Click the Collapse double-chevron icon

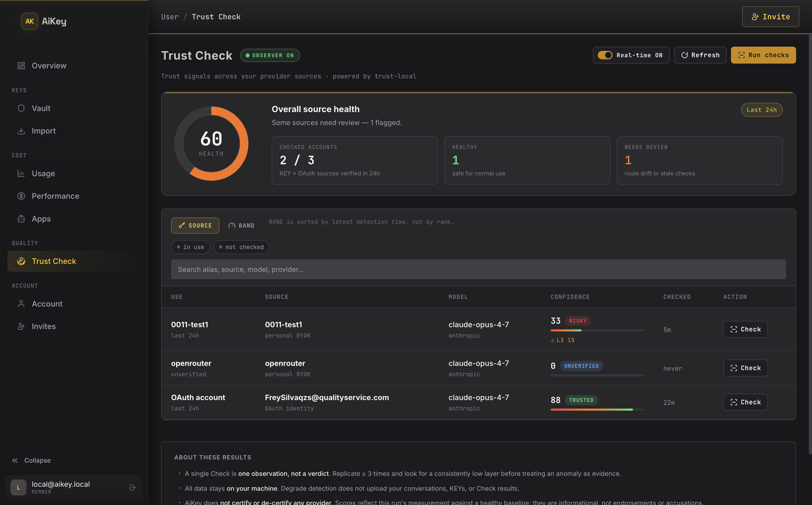point(15,460)
